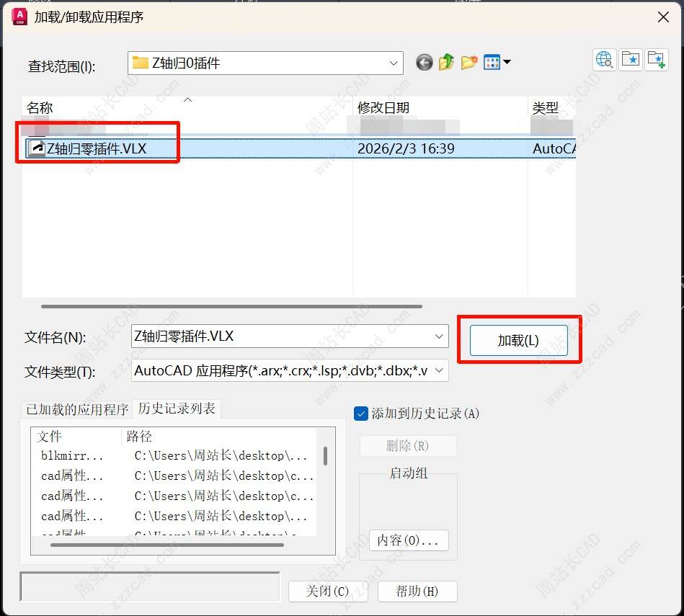
Task: Open the View menu icon
Action: (x=497, y=63)
